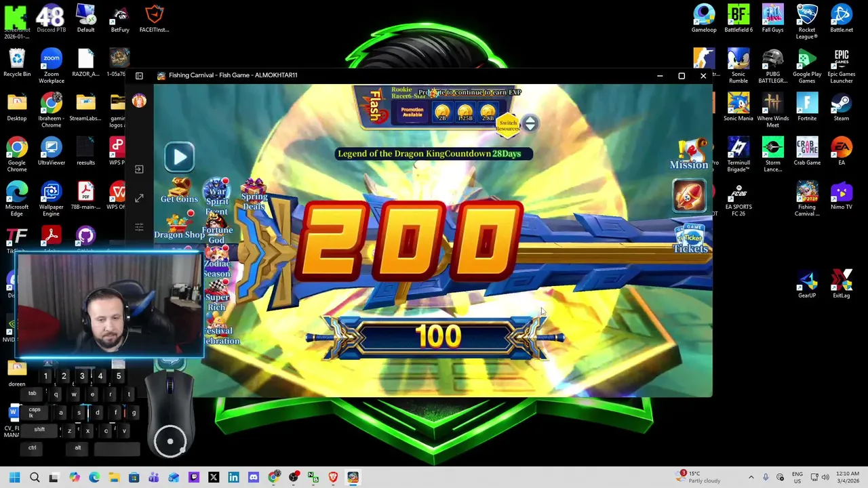This screenshot has width=868, height=488.
Task: Open Sonic Mania desktop shortcut
Action: coord(738,107)
